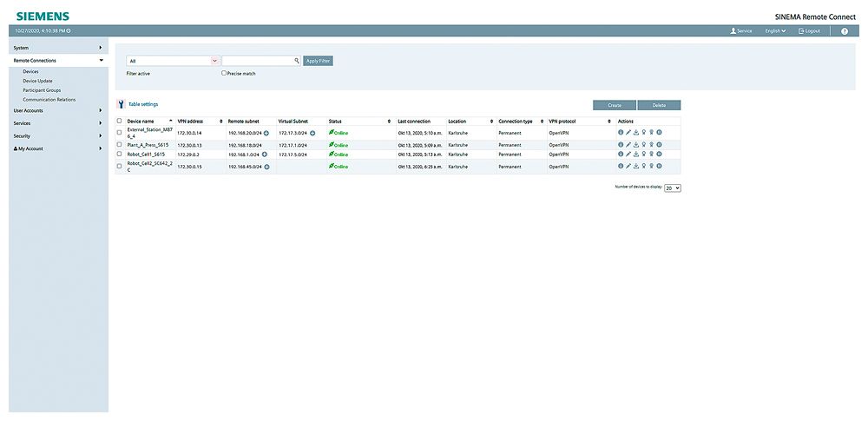Open Device Update in the sidebar

(37, 81)
